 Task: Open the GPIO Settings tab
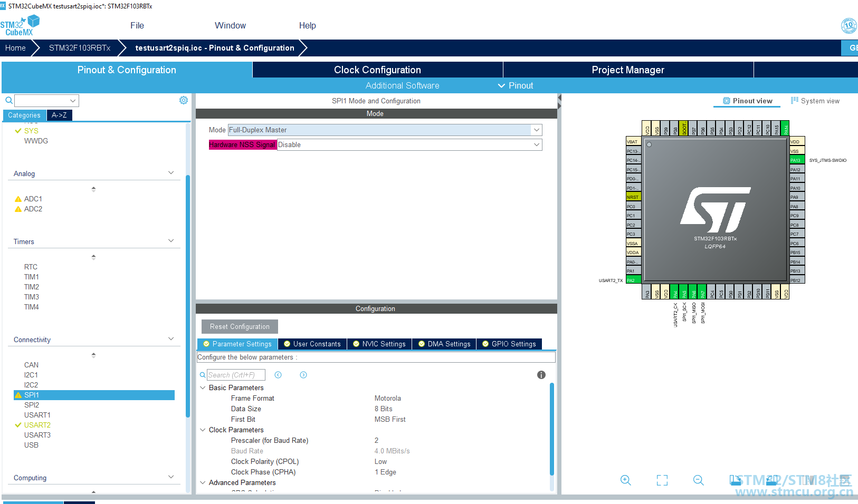point(509,344)
